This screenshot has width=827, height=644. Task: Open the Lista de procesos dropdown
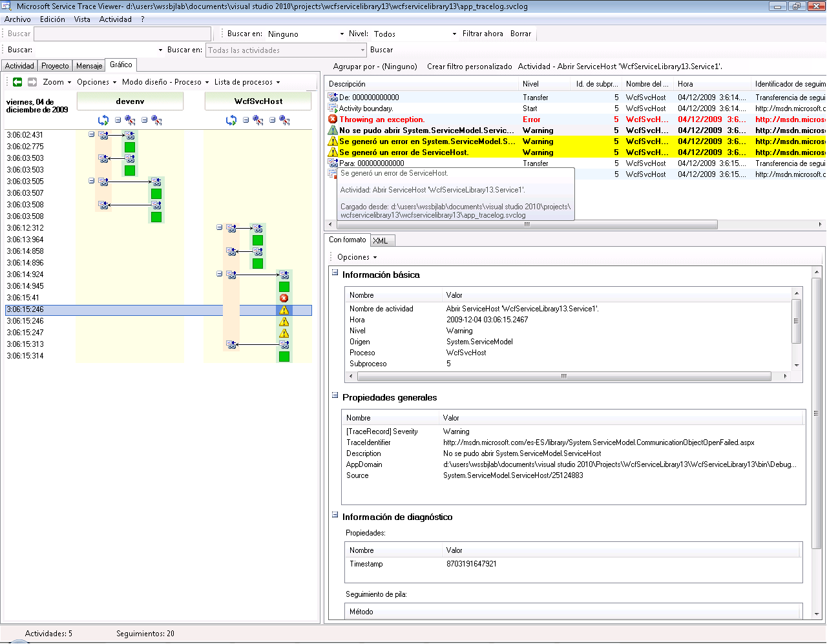(247, 82)
